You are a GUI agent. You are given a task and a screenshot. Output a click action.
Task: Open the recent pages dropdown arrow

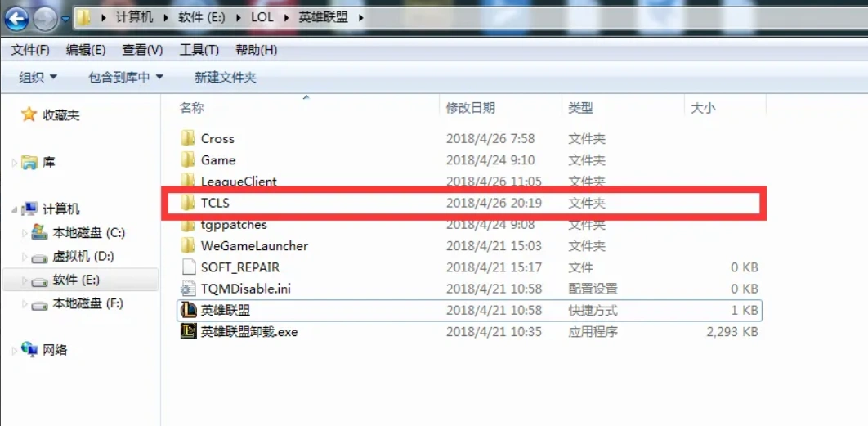tap(65, 19)
